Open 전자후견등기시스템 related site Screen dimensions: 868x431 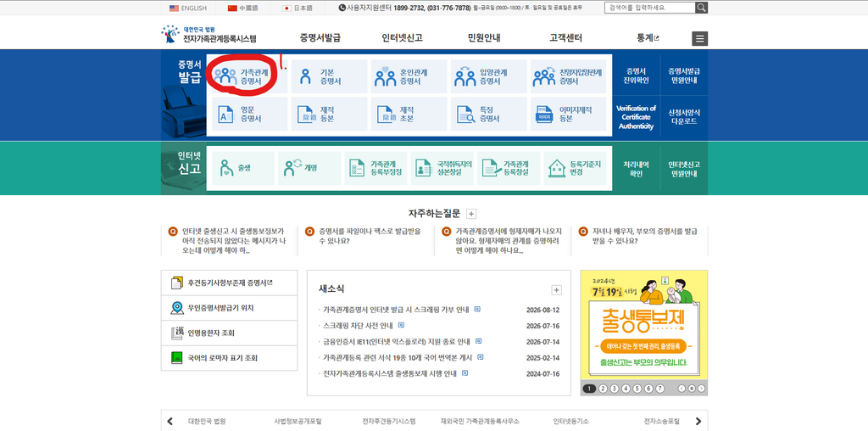click(x=388, y=421)
